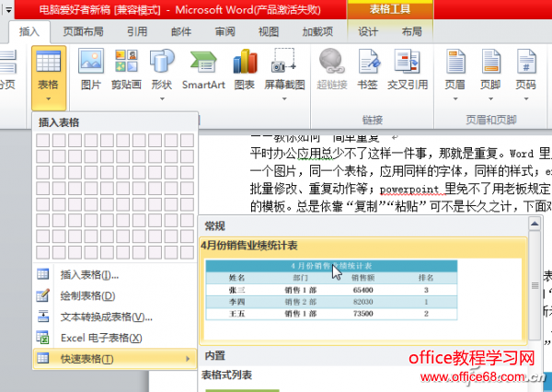The width and height of the screenshot is (552, 392).
Task: Click the quick tables gallery scrollbar thumb
Action: [535, 285]
